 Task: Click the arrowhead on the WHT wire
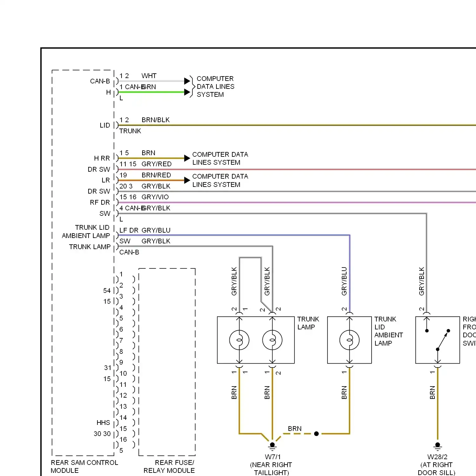pyautogui.click(x=187, y=81)
